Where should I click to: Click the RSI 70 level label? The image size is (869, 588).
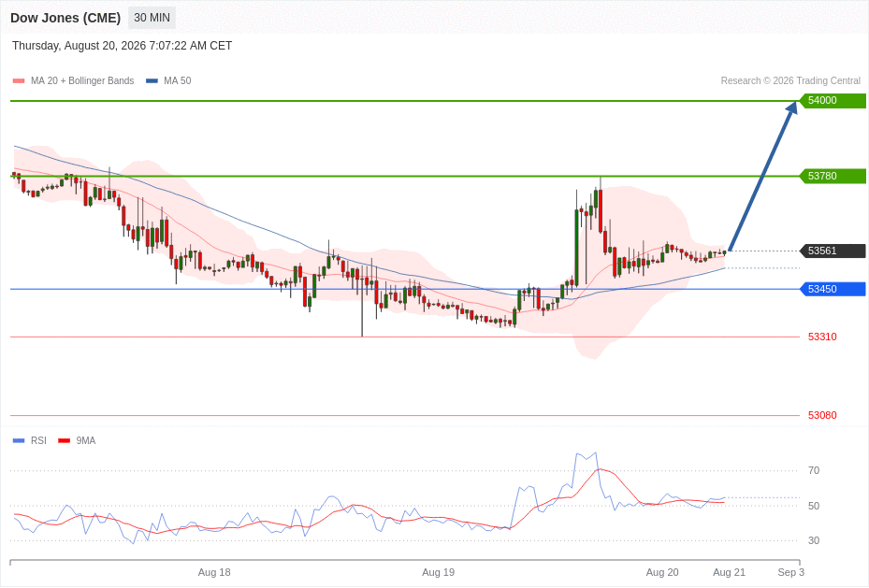point(814,470)
